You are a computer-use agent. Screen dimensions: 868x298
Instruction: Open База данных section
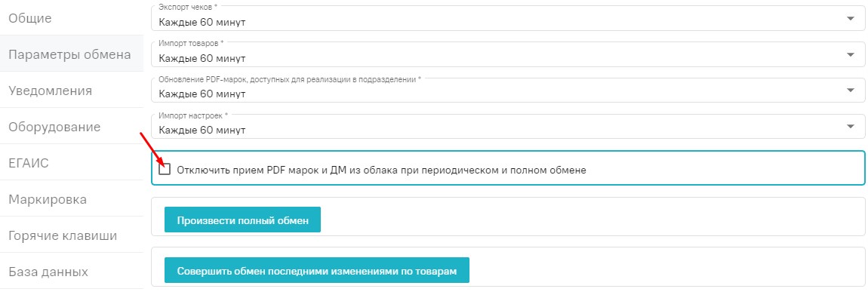[x=72, y=272]
